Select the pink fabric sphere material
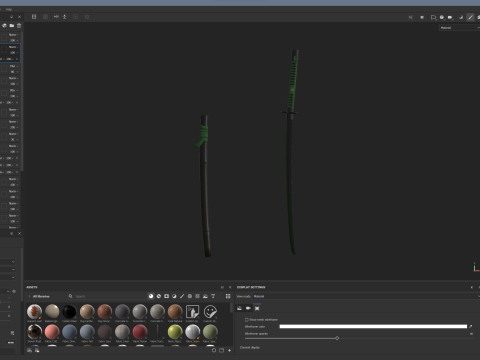Screen dimensions: 480x360 (52, 332)
